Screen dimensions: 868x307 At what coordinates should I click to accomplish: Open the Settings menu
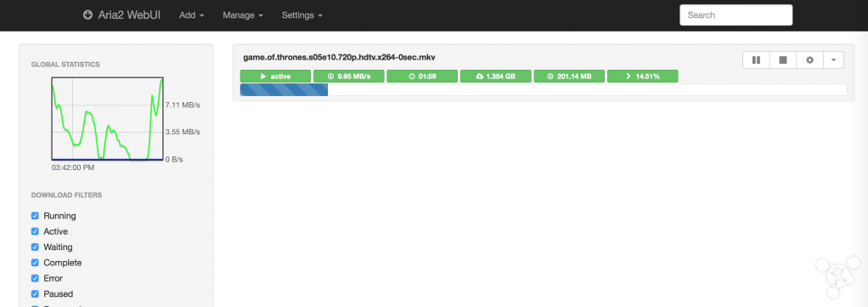coord(302,15)
